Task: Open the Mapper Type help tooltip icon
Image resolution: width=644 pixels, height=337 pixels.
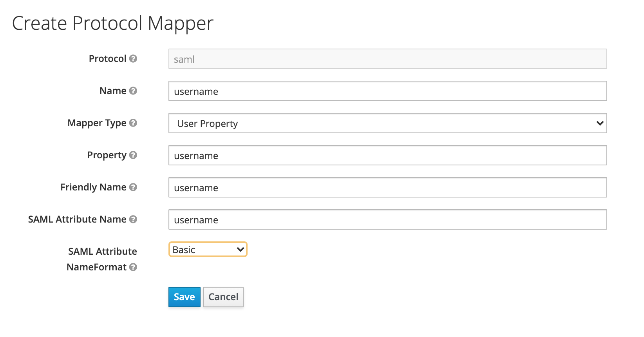Action: pyautogui.click(x=133, y=123)
